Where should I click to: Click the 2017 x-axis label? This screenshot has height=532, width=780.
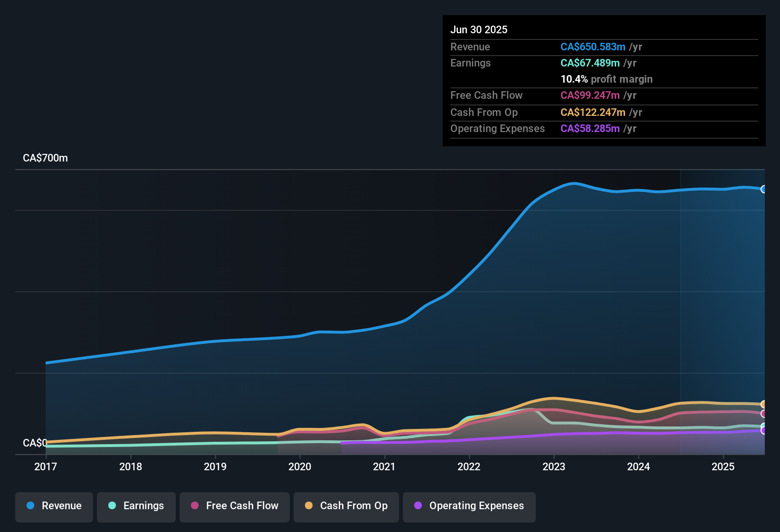click(x=46, y=466)
